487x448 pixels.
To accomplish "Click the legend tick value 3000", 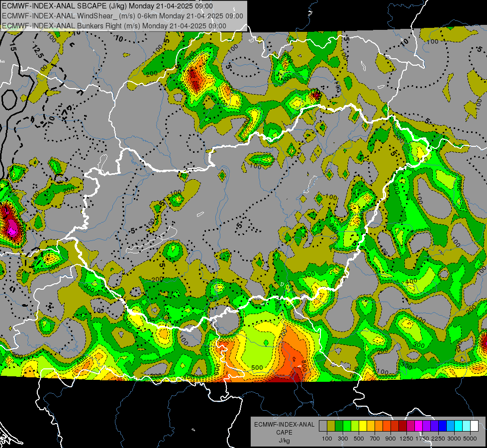I will pyautogui.click(x=454, y=439).
